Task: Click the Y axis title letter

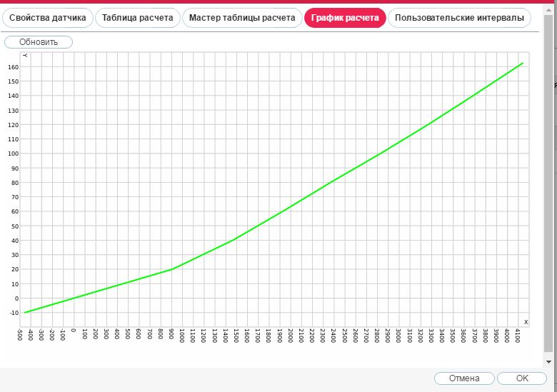Action: (25, 55)
